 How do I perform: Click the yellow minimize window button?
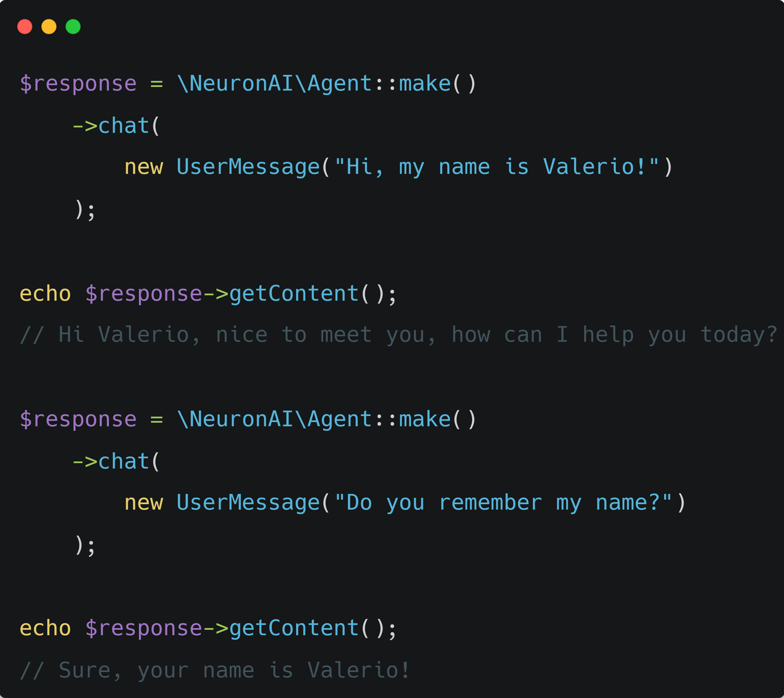click(49, 27)
